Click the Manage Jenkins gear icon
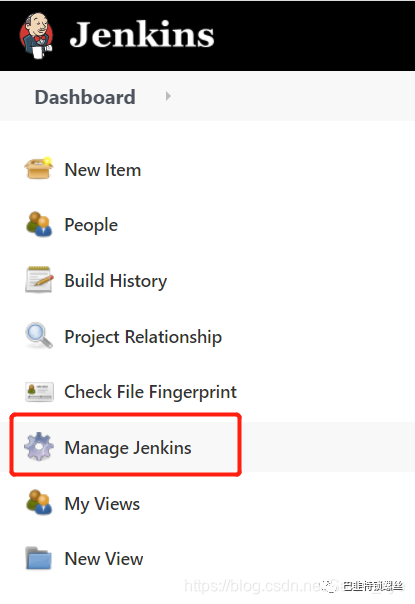 click(39, 446)
